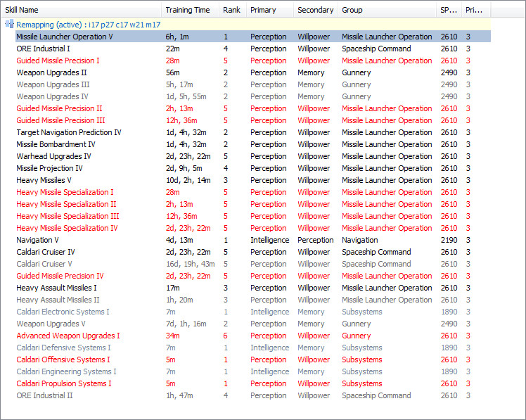Click training time 1d, 5h, 55m
The image size is (526, 420).
point(186,96)
